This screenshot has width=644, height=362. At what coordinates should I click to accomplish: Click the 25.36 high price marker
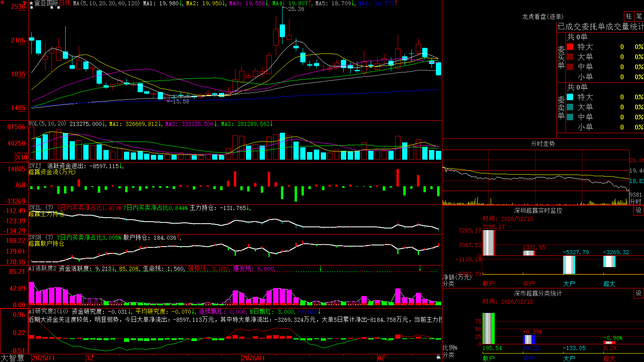[x=296, y=9]
